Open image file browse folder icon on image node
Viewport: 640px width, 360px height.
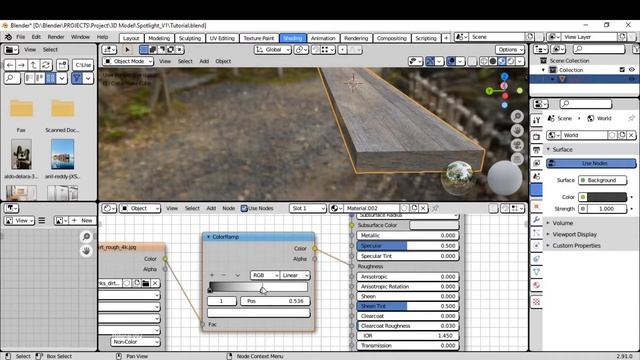tap(146, 283)
